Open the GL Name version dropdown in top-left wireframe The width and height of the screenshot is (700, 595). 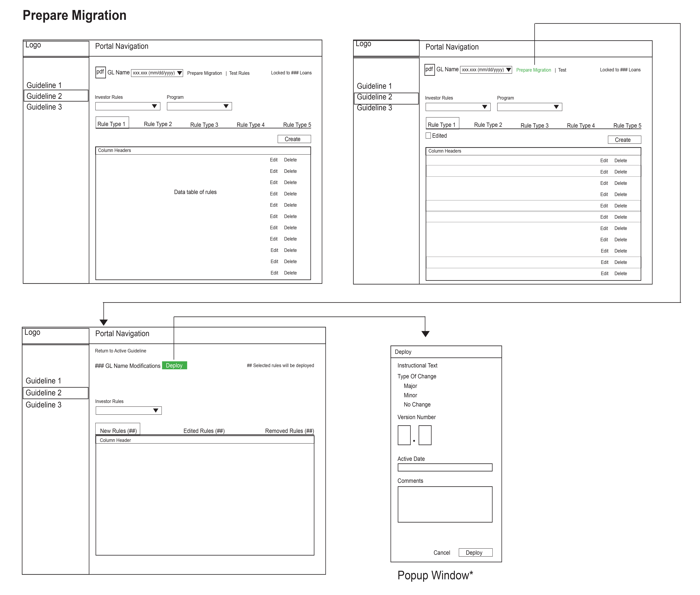(157, 73)
